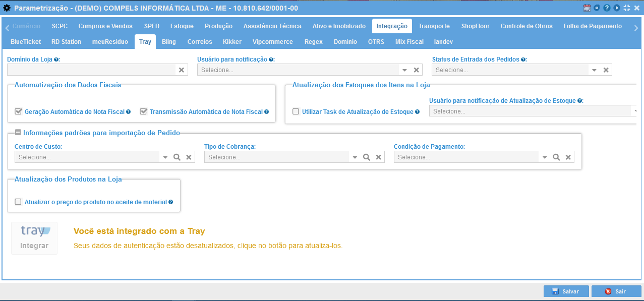
Task: Click the restore-size arrows icon in title bar
Action: pyautogui.click(x=627, y=8)
